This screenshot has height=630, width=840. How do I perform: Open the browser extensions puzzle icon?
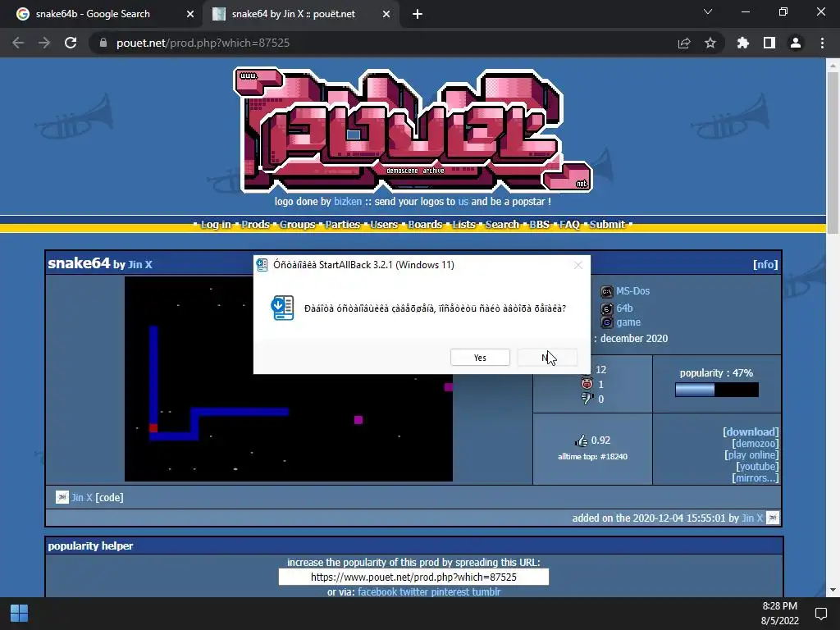pos(742,43)
